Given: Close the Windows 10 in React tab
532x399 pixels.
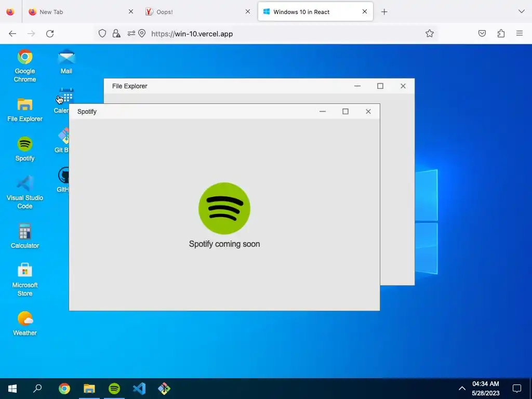Looking at the screenshot, I should 365,11.
